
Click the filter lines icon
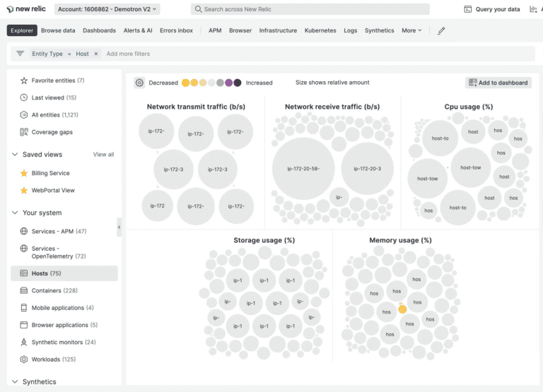pyautogui.click(x=20, y=54)
